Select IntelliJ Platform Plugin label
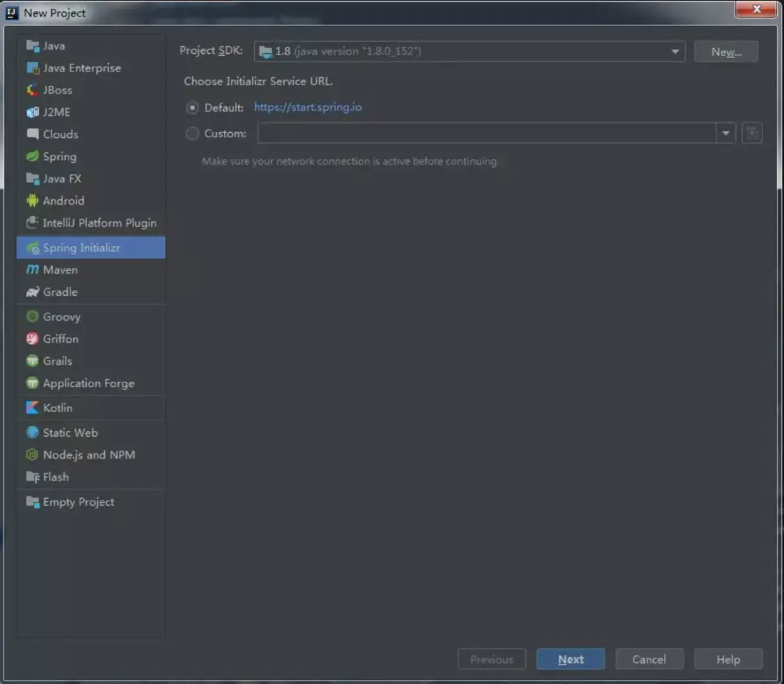The width and height of the screenshot is (784, 684). [99, 223]
